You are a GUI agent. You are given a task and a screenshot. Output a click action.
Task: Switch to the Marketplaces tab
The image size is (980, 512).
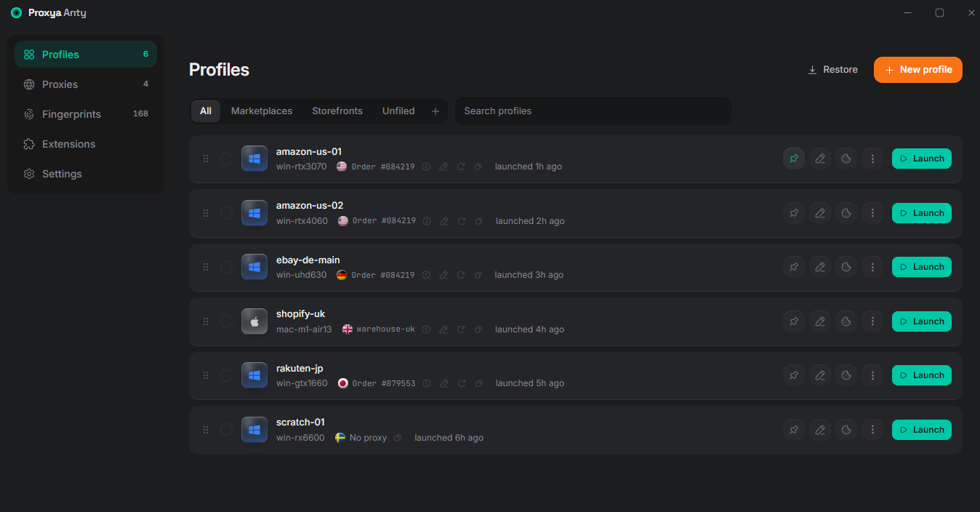[x=262, y=111]
